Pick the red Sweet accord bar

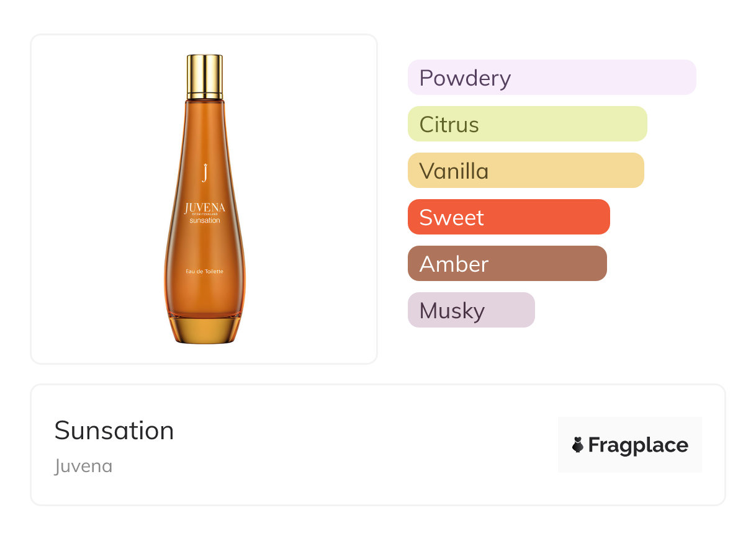coord(508,217)
